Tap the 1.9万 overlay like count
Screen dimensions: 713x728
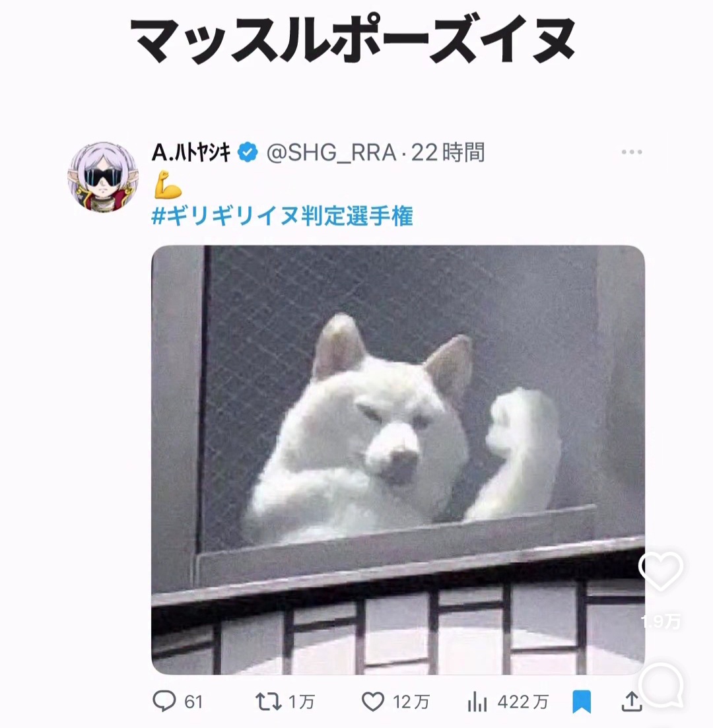point(661,621)
